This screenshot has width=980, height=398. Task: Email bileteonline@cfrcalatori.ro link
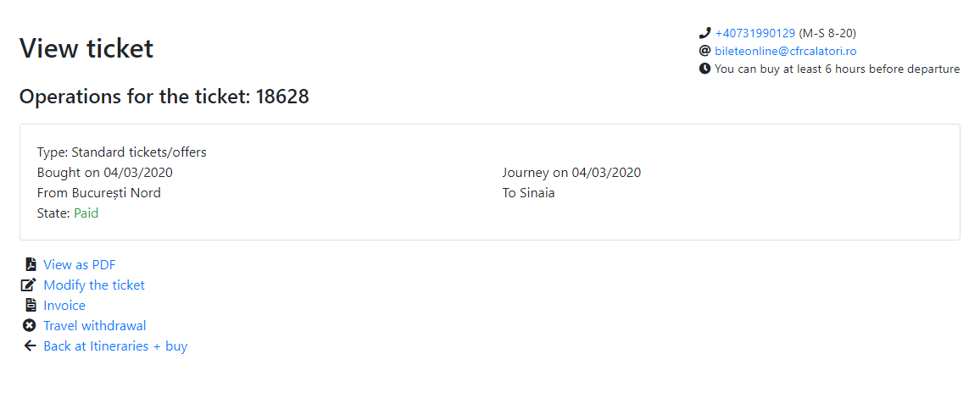click(786, 51)
